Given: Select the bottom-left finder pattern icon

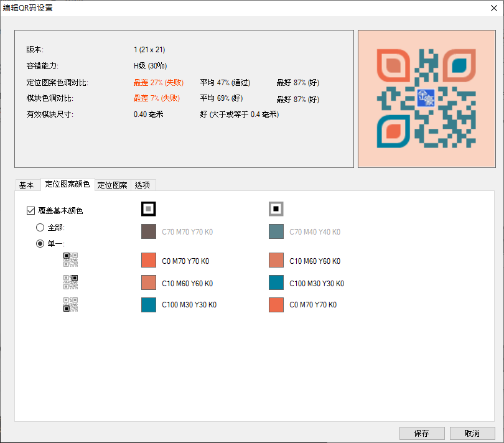Looking at the screenshot, I should pyautogui.click(x=70, y=304).
